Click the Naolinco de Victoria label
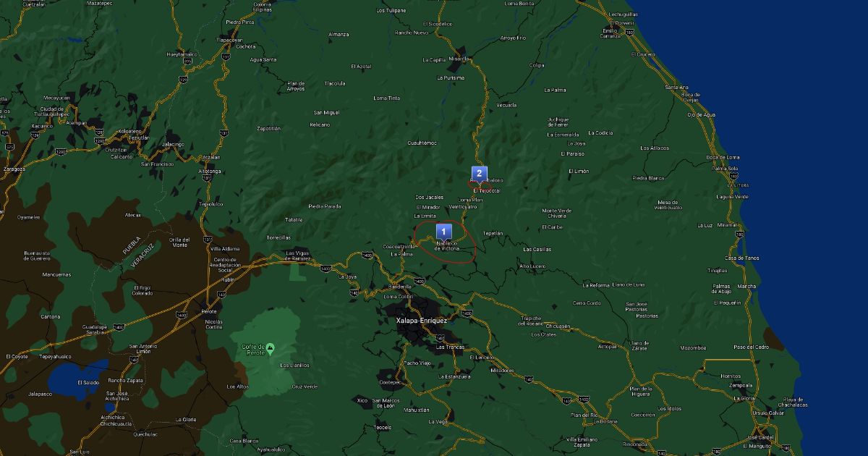 [447, 246]
